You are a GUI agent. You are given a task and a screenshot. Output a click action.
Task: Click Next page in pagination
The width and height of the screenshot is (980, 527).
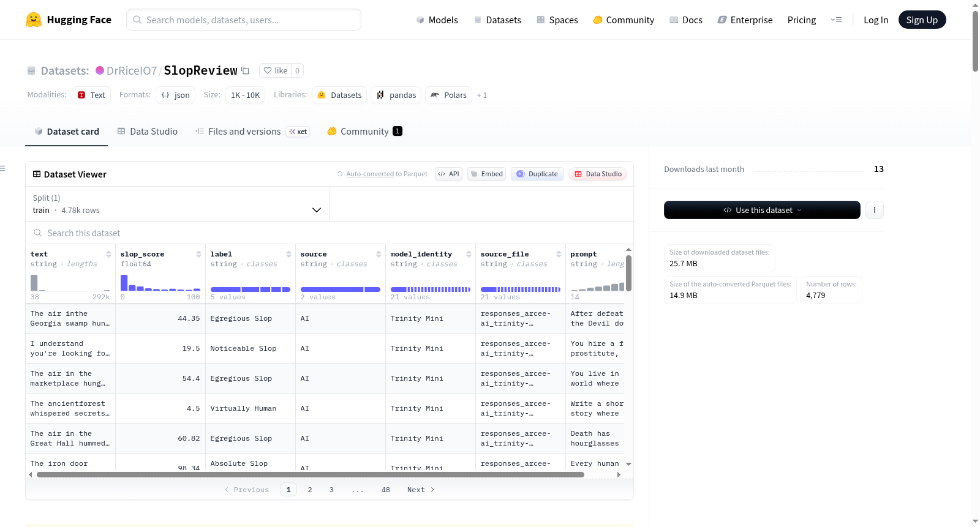click(421, 490)
